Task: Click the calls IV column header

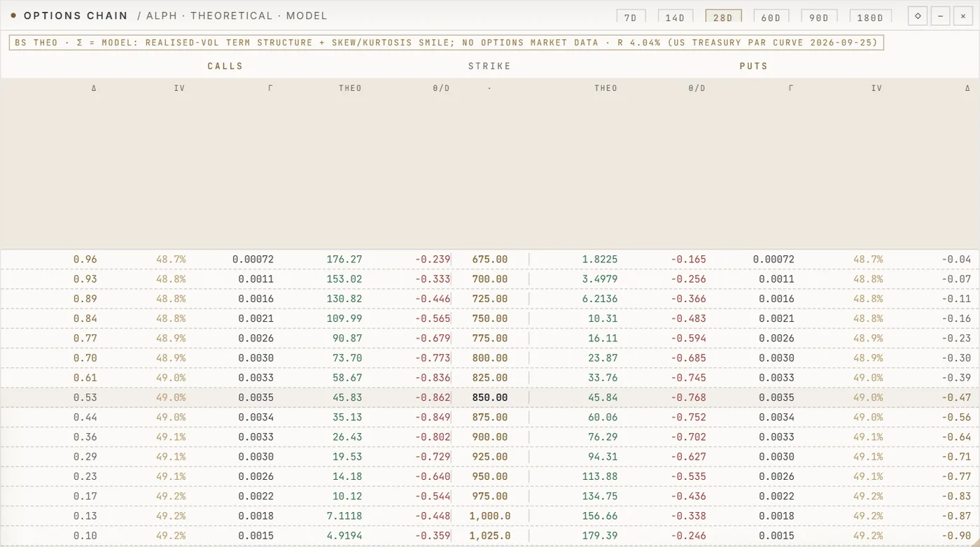Action: (x=179, y=88)
